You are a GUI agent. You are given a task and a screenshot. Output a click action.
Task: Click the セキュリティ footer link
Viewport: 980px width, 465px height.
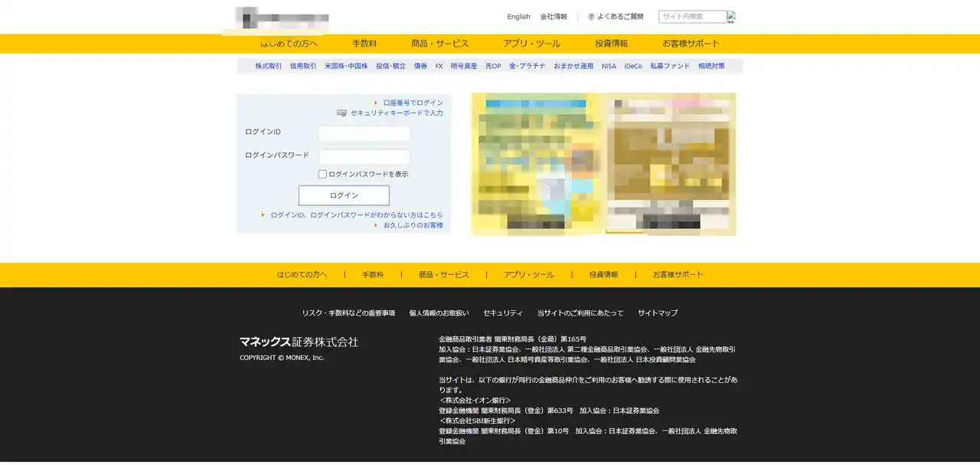pos(502,313)
